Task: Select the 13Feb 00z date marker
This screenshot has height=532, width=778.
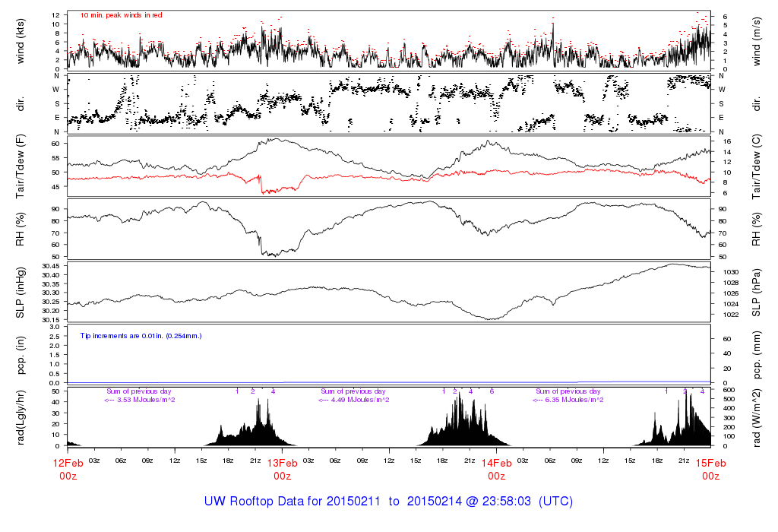Action: tap(282, 469)
